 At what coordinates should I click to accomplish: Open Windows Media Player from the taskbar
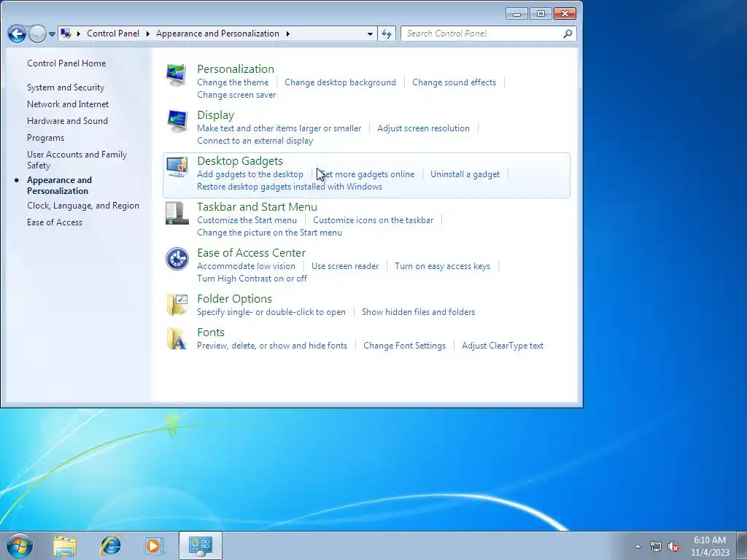[153, 545]
